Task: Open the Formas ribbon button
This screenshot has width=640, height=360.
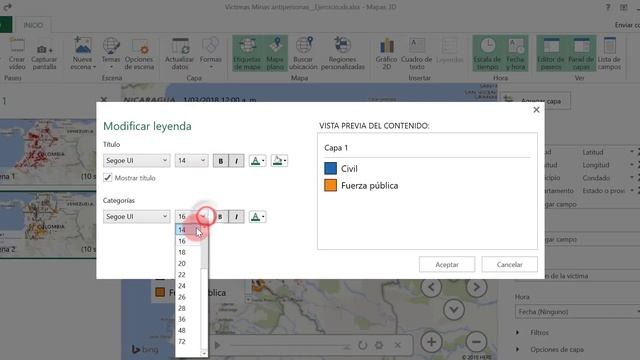Action: [211, 54]
